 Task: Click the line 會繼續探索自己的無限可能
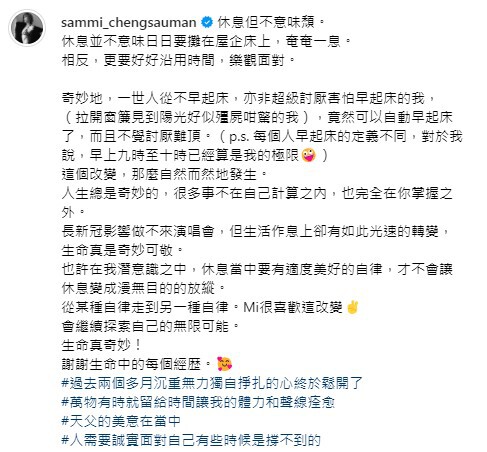(x=150, y=326)
